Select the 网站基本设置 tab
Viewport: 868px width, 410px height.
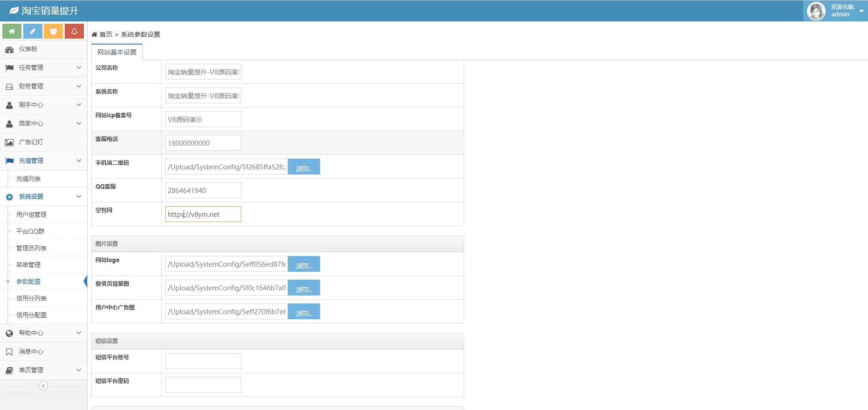[x=117, y=52]
